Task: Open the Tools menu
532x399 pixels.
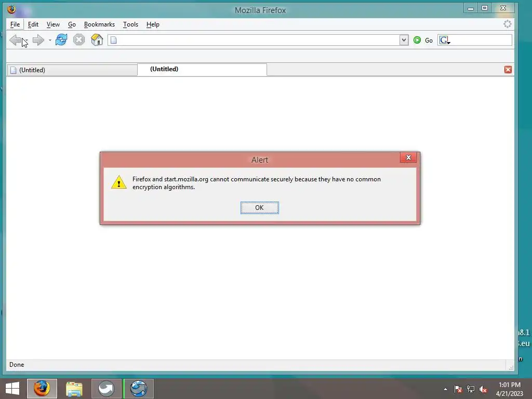Action: tap(130, 24)
